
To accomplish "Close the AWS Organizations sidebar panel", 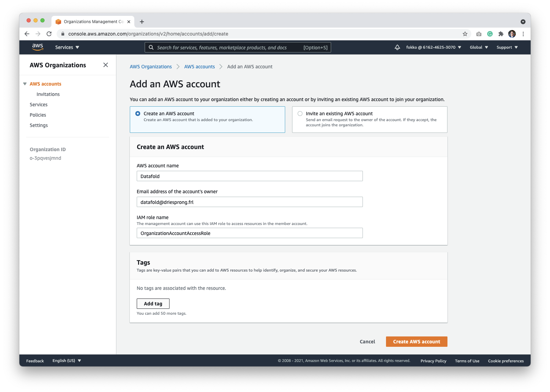I will [106, 65].
